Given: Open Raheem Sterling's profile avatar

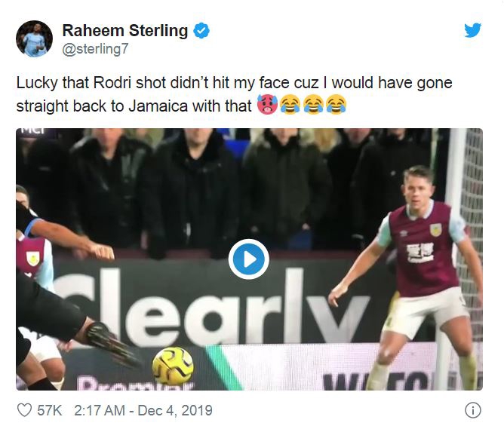Looking at the screenshot, I should (35, 38).
